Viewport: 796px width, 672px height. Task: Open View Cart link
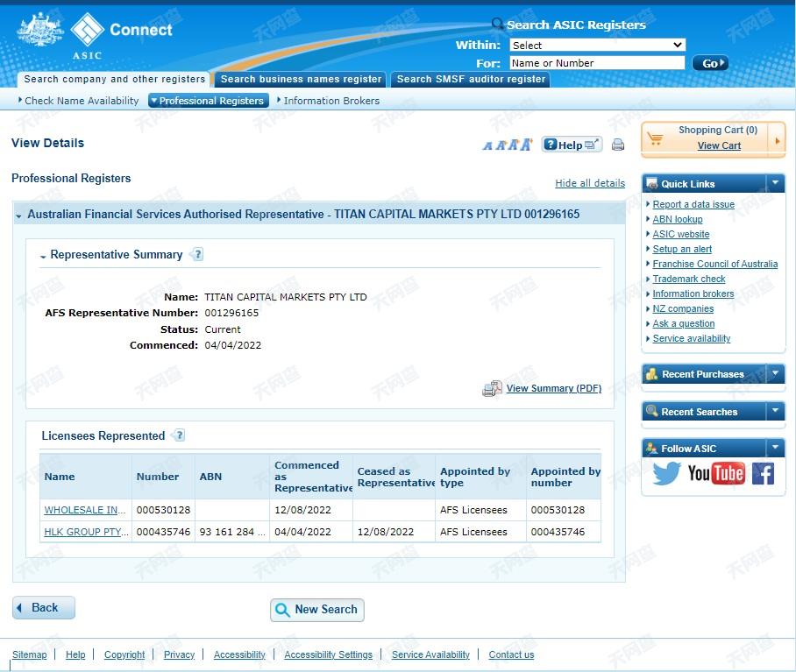pos(719,145)
